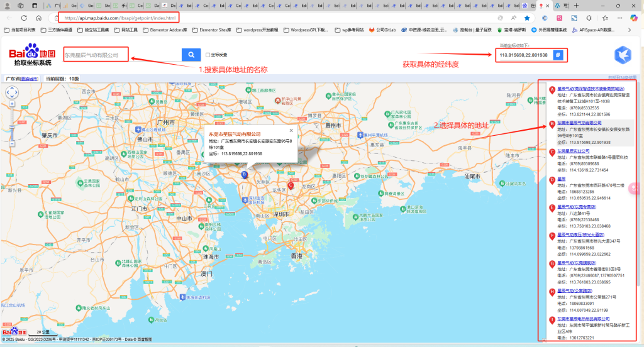Zoom in with the map plus button
This screenshot has height=347, width=644.
(x=12, y=104)
